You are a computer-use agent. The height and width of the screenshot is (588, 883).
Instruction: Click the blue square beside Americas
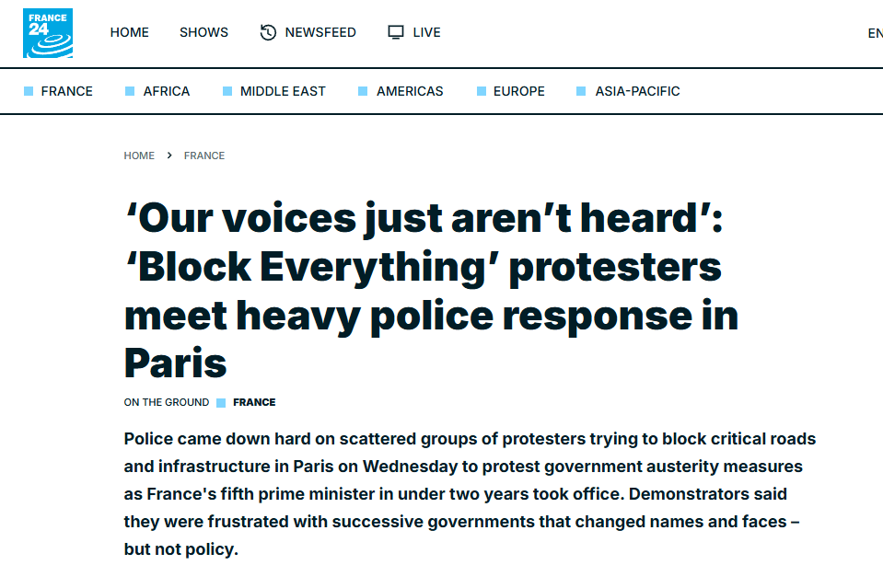point(363,91)
